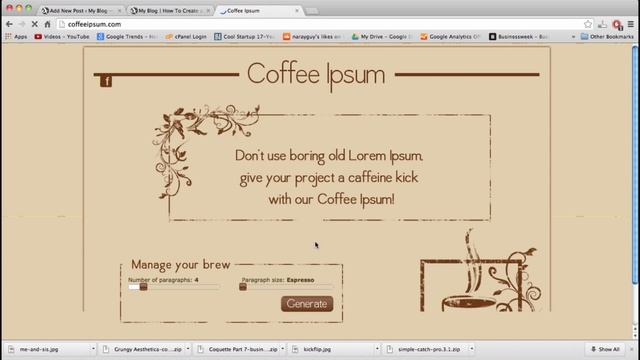Open downloaded kickflip.jpg file

[317, 349]
